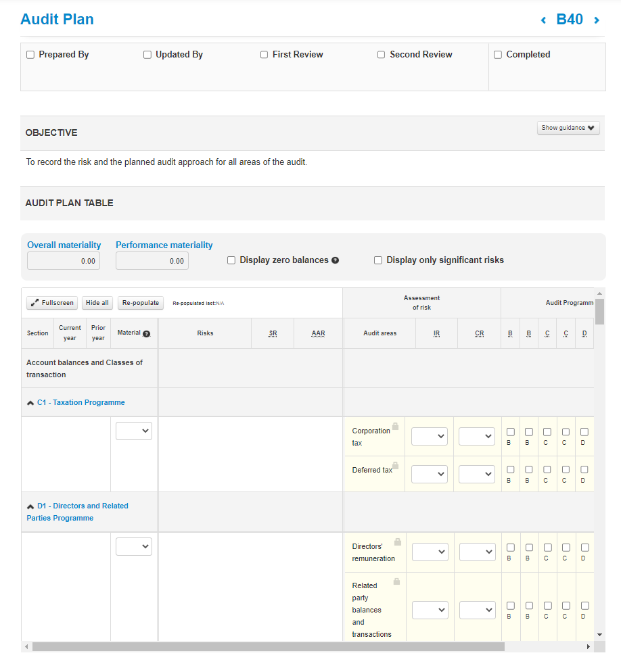Click the lock icon beside Corporation tax
Viewport: 621px width, 672px height.
(x=396, y=426)
